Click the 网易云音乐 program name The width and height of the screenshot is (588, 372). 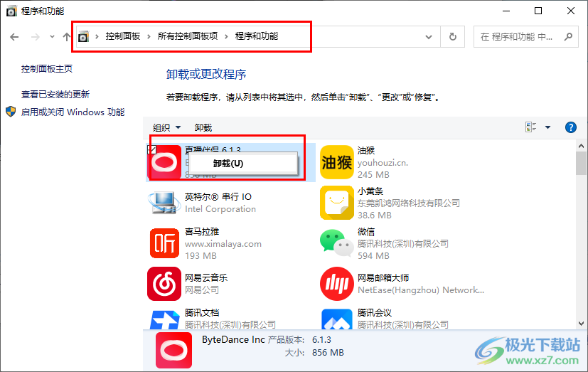click(206, 277)
